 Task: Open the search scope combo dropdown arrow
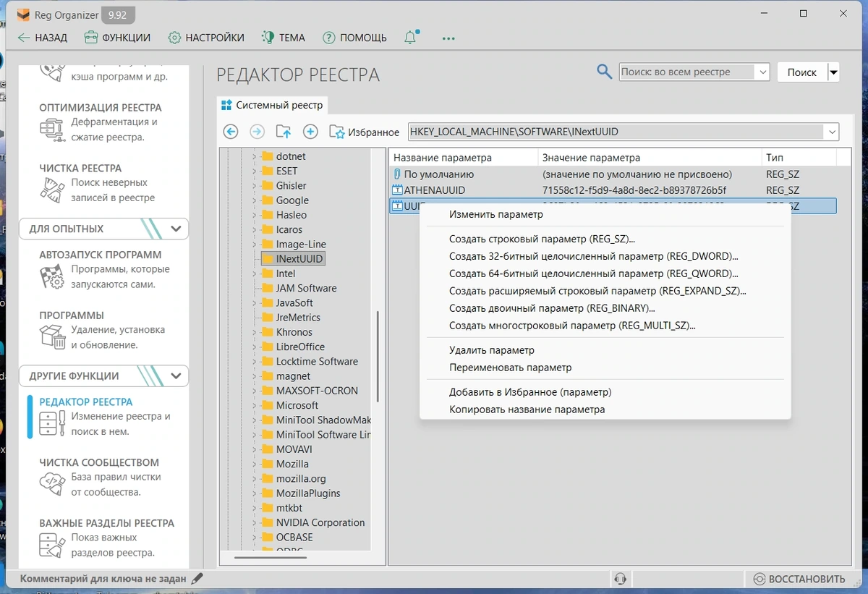click(762, 72)
